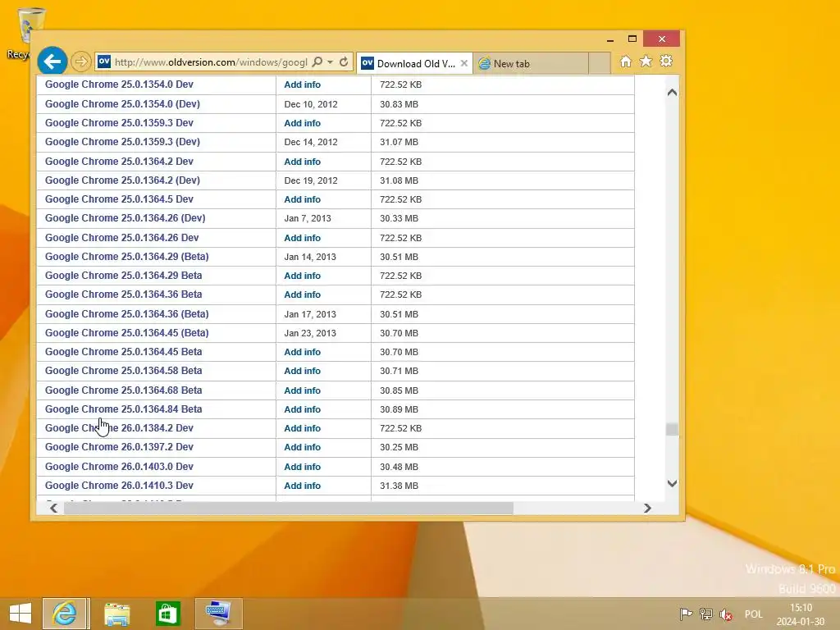Minimize the Internet Explorer window
The image size is (840, 630).
pyautogui.click(x=610, y=39)
